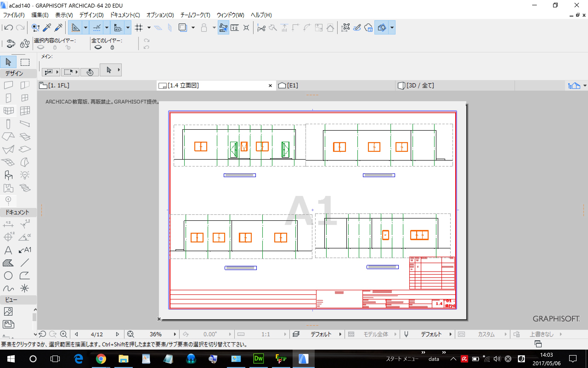This screenshot has width=588, height=368.
Task: Select the Label tool (A1 arrow)
Action: click(x=25, y=250)
